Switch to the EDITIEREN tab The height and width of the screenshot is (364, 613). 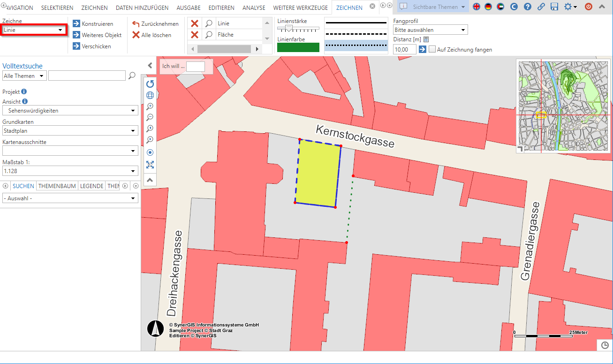click(221, 8)
